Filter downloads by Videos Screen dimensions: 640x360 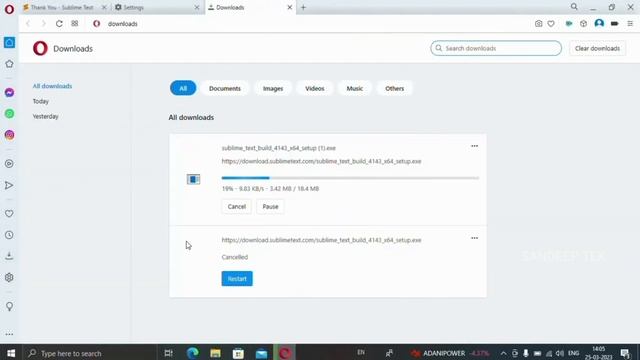315,88
